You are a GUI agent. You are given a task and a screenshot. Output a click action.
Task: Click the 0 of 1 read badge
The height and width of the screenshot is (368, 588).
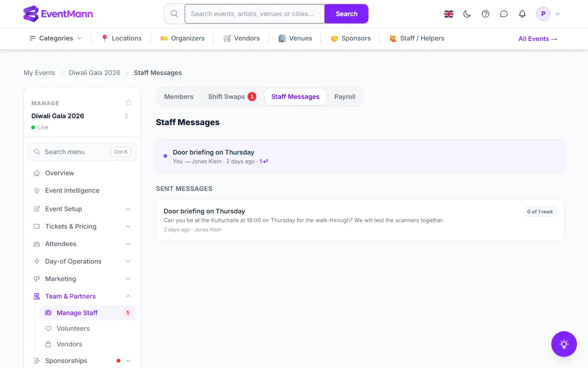click(x=540, y=212)
